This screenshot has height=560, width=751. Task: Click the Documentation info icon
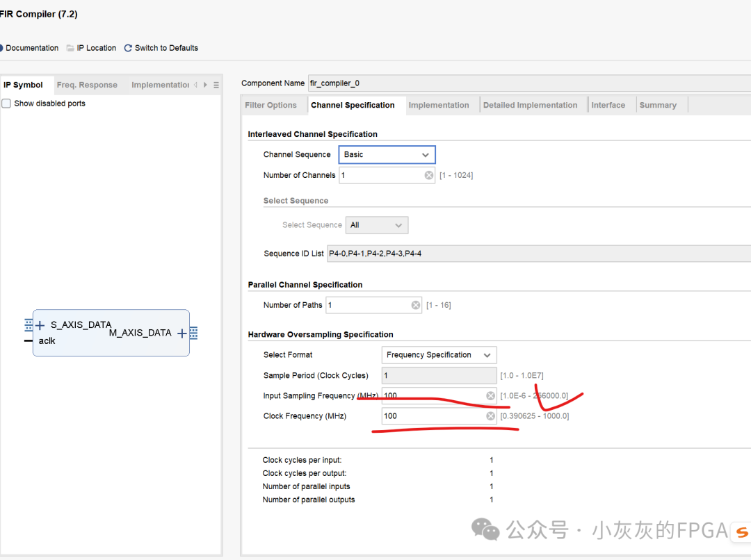tap(1, 48)
